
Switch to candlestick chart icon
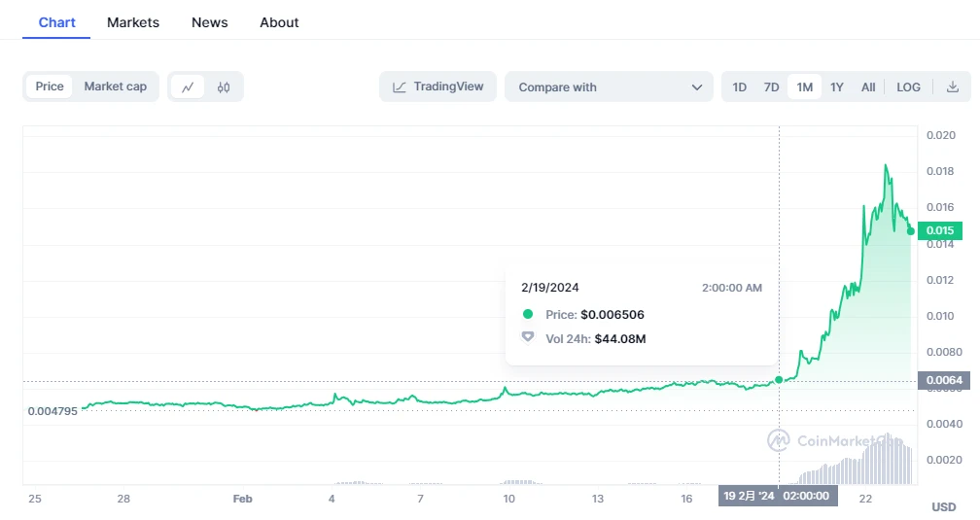click(x=224, y=87)
